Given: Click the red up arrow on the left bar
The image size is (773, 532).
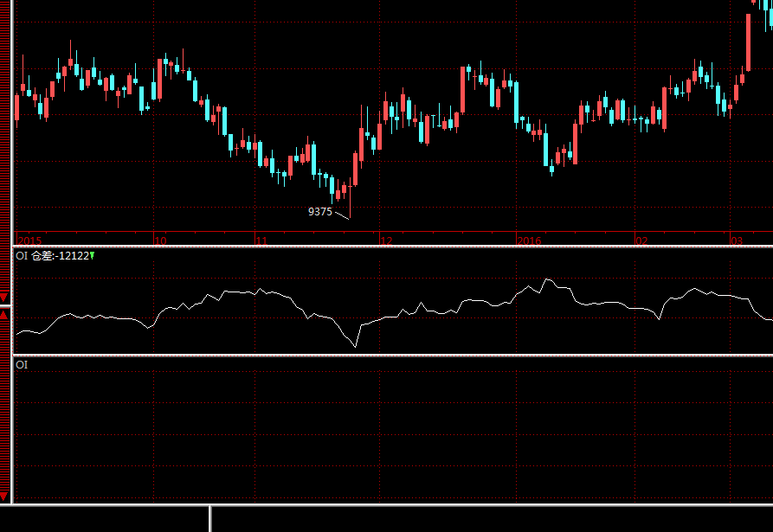Looking at the screenshot, I should point(4,315).
